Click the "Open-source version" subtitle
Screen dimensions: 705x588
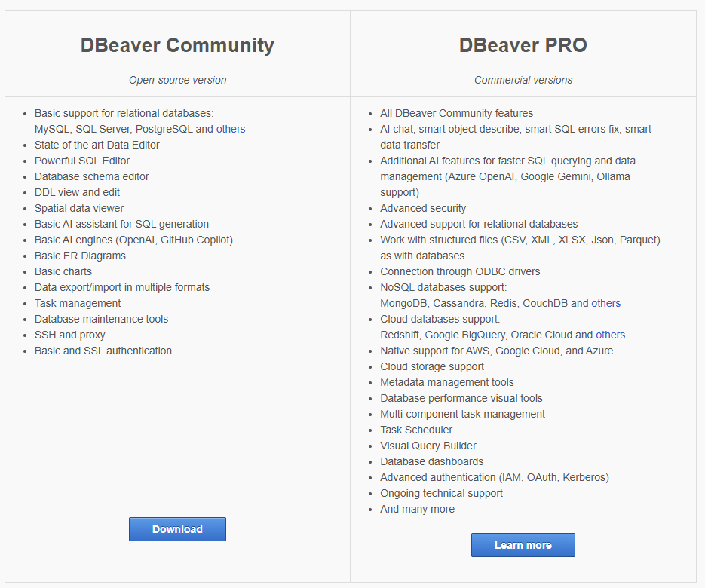tap(177, 80)
